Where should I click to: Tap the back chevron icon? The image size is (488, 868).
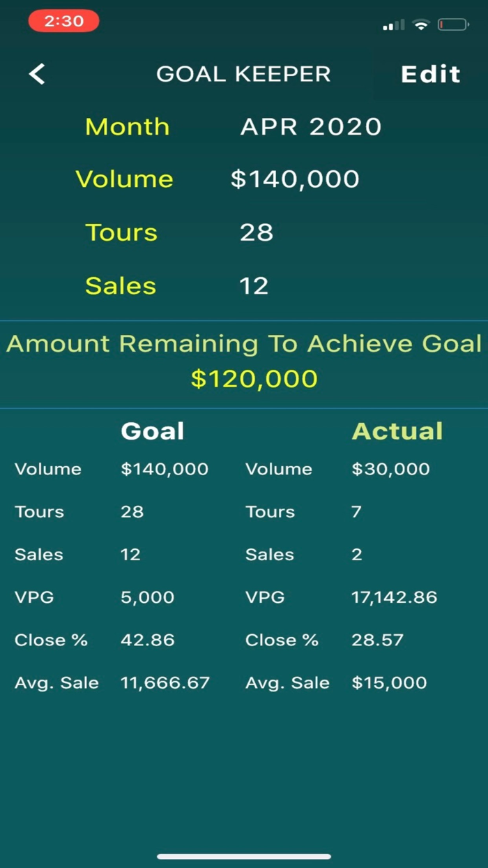point(36,74)
